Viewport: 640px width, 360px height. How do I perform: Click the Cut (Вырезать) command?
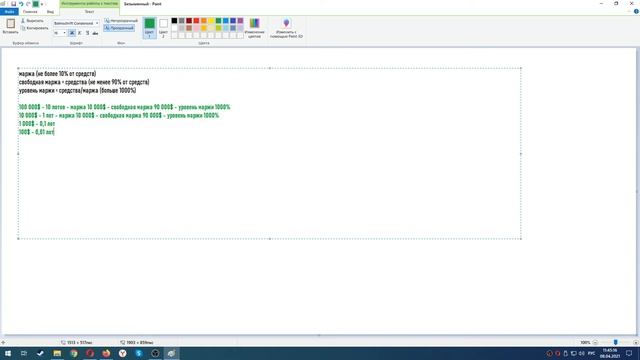pyautogui.click(x=32, y=20)
